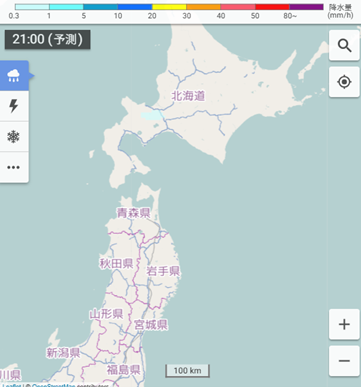Center map on current location
361x387 pixels.
(x=344, y=82)
